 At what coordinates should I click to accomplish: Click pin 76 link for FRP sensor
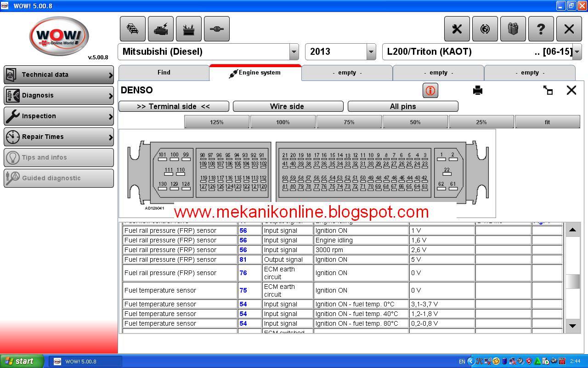[x=243, y=273]
